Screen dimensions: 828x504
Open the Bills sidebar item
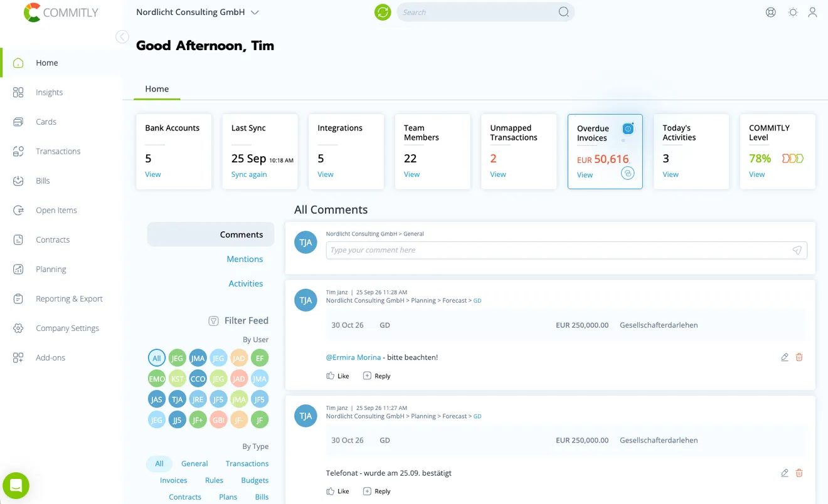43,181
